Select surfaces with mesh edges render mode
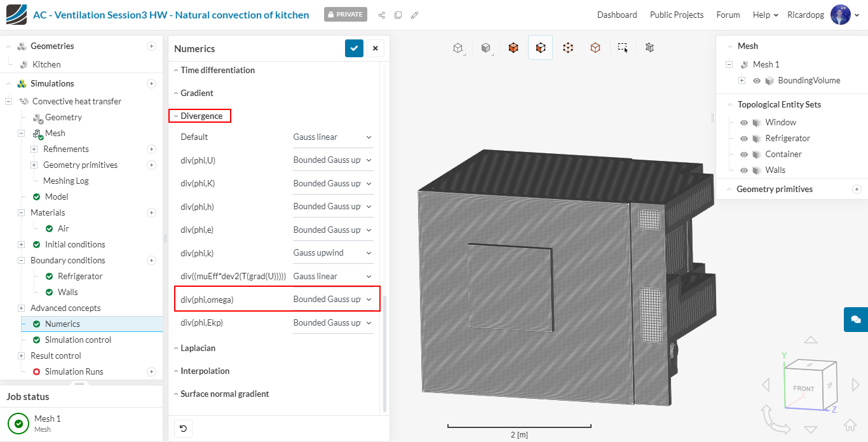868x442 pixels. pyautogui.click(x=540, y=48)
